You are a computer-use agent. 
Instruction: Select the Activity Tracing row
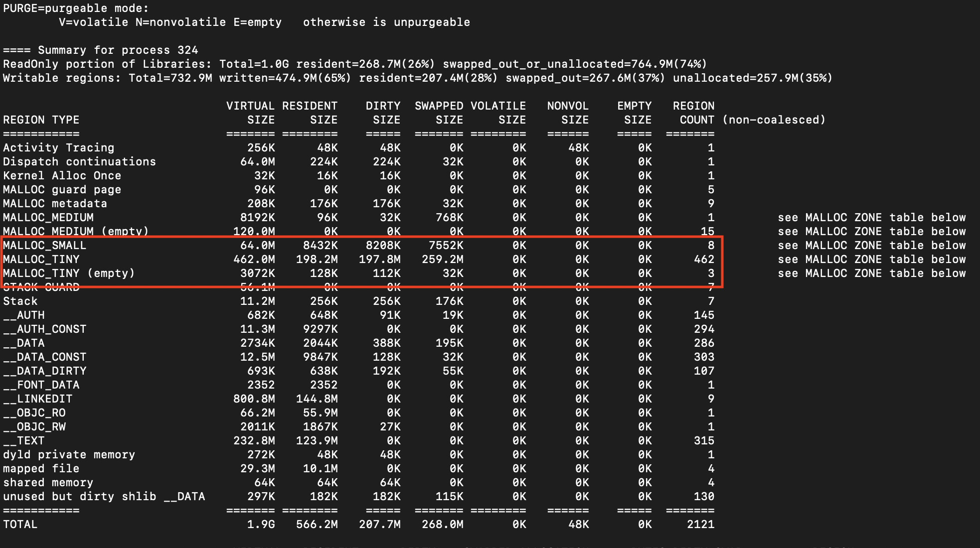pyautogui.click(x=59, y=147)
